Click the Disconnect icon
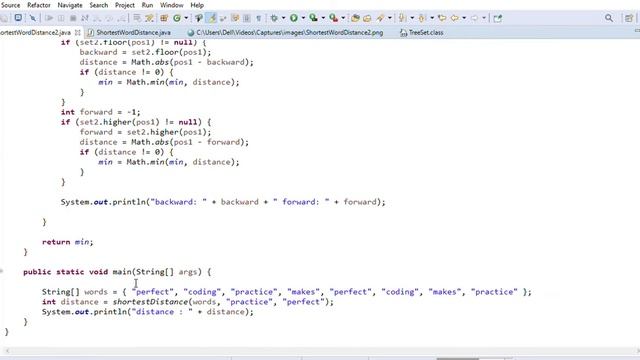Image resolution: width=640 pixels, height=360 pixels. 85,18
